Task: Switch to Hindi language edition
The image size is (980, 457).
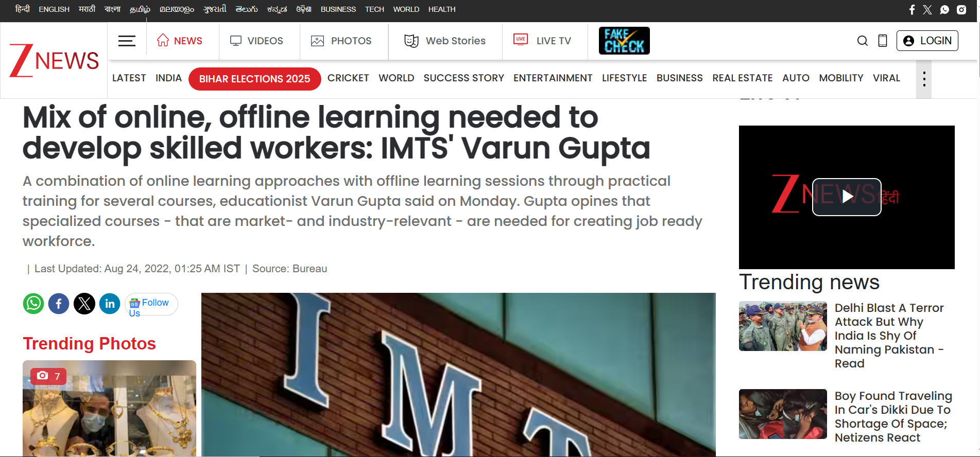Action: [x=22, y=9]
